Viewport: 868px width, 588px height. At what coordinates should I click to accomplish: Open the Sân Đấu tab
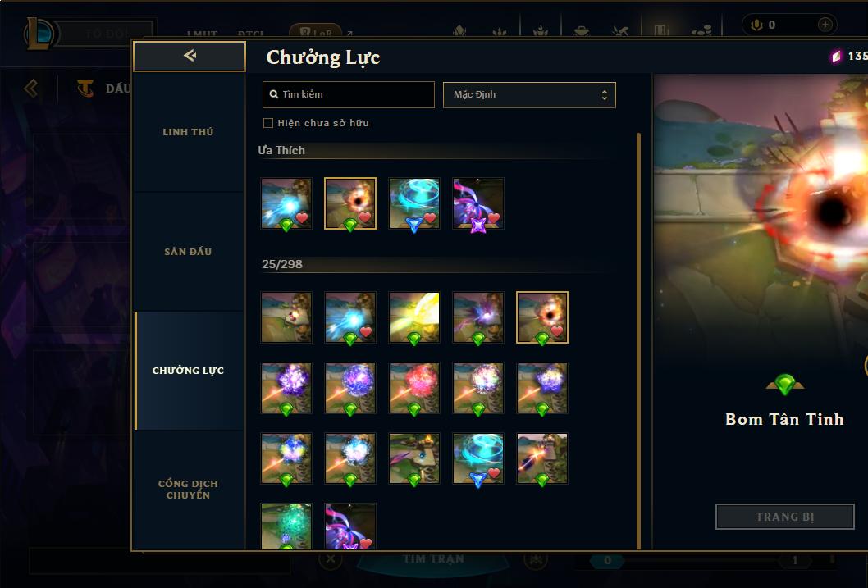188,252
